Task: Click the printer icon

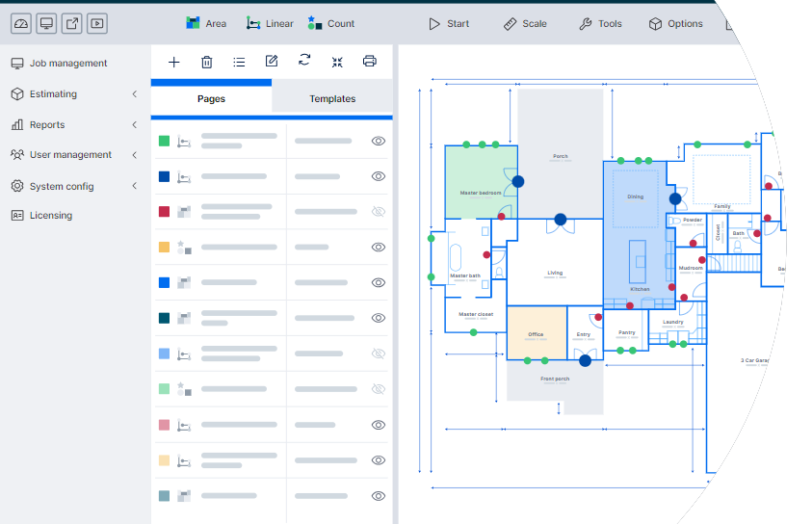Action: pyautogui.click(x=369, y=62)
